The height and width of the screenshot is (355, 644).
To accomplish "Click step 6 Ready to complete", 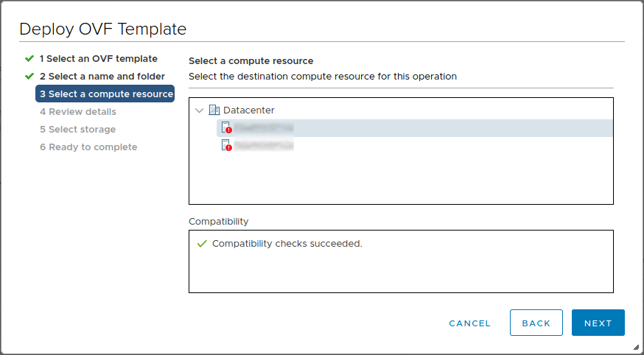I will click(88, 147).
